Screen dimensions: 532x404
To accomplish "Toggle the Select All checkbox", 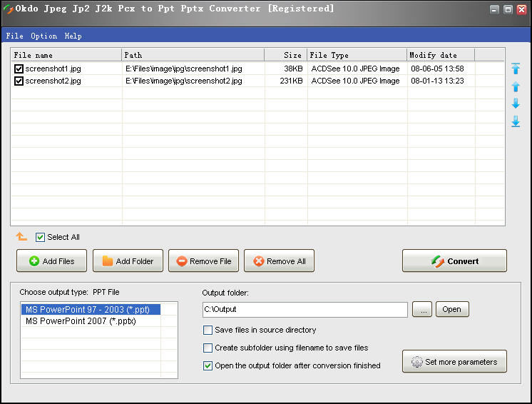I will click(x=41, y=237).
